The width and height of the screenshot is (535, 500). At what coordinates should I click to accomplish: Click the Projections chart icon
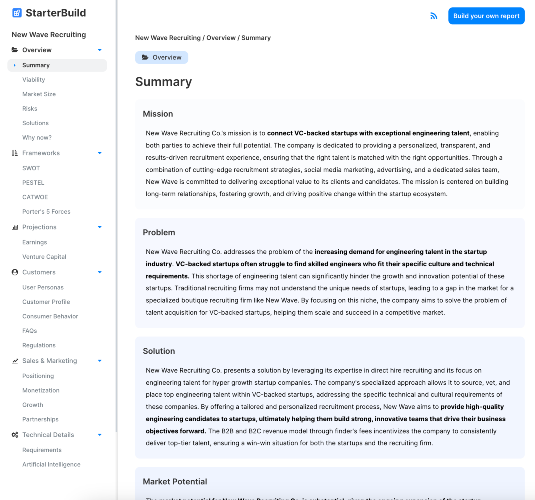pyautogui.click(x=15, y=227)
